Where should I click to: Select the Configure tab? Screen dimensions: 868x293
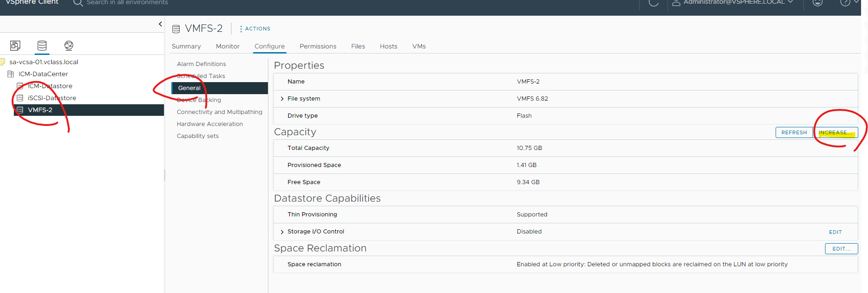[270, 46]
